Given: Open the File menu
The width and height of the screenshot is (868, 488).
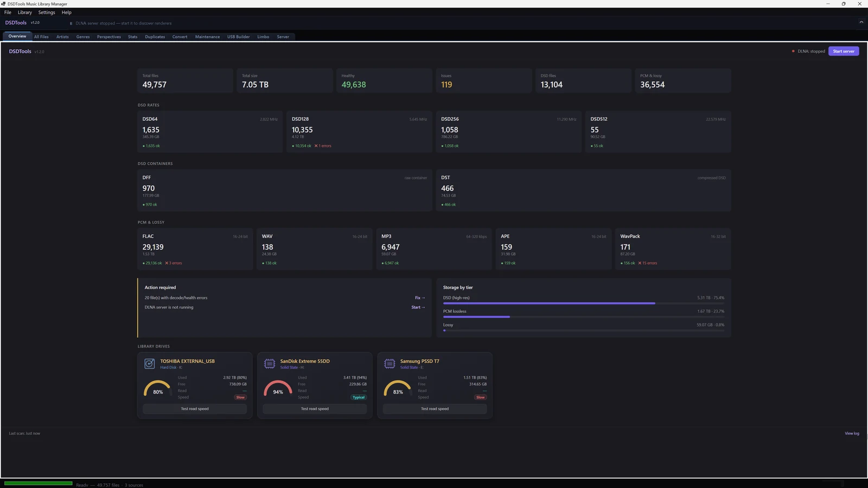Looking at the screenshot, I should point(8,12).
